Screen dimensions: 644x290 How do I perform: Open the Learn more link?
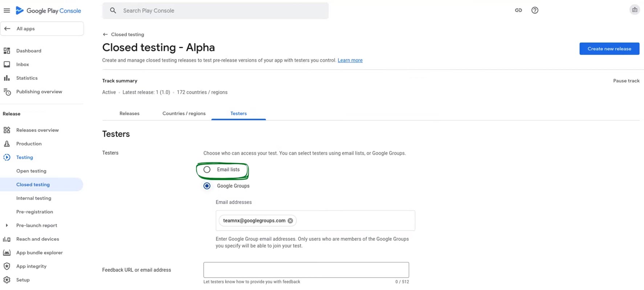click(x=350, y=60)
